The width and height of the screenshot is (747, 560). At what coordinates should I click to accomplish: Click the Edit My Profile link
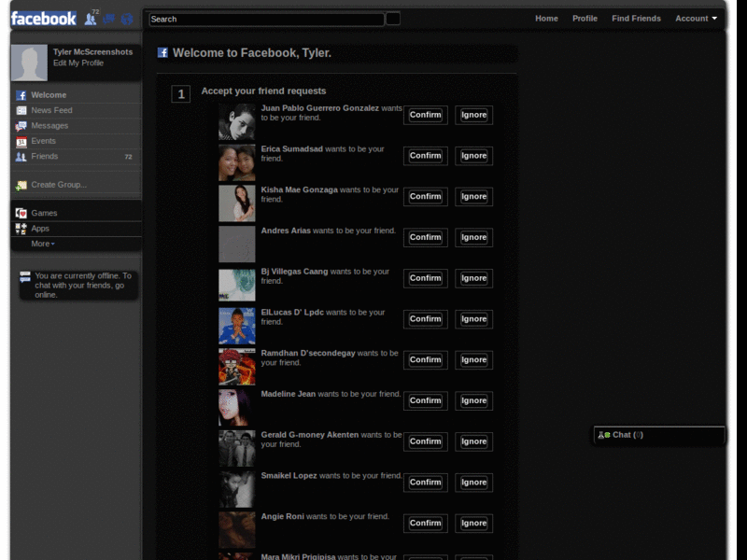click(x=78, y=63)
